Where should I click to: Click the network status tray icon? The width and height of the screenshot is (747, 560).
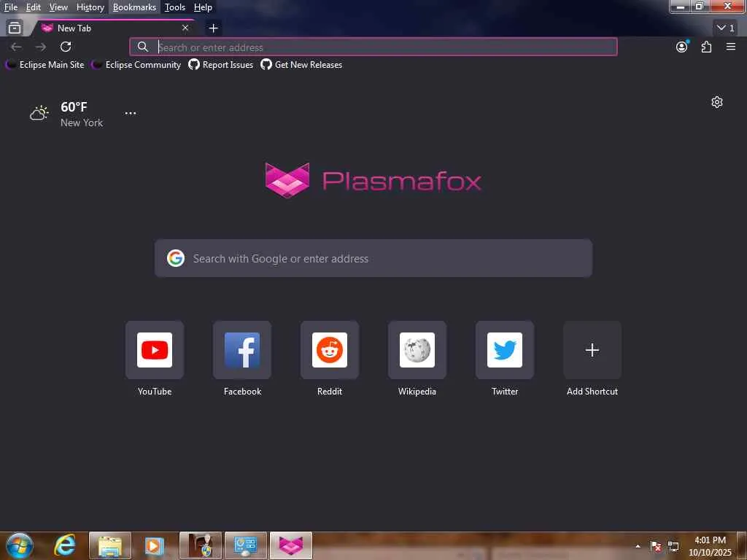tap(673, 546)
